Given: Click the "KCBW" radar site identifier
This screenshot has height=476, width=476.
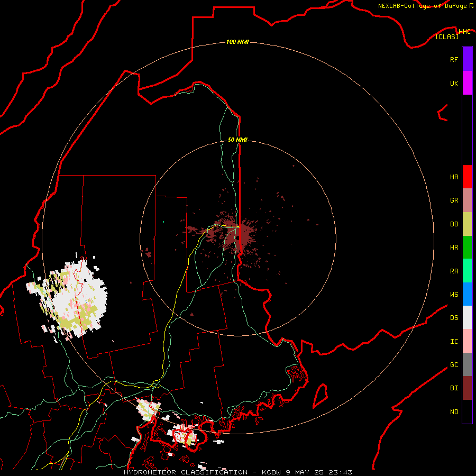Looking at the screenshot, I should pyautogui.click(x=272, y=472).
